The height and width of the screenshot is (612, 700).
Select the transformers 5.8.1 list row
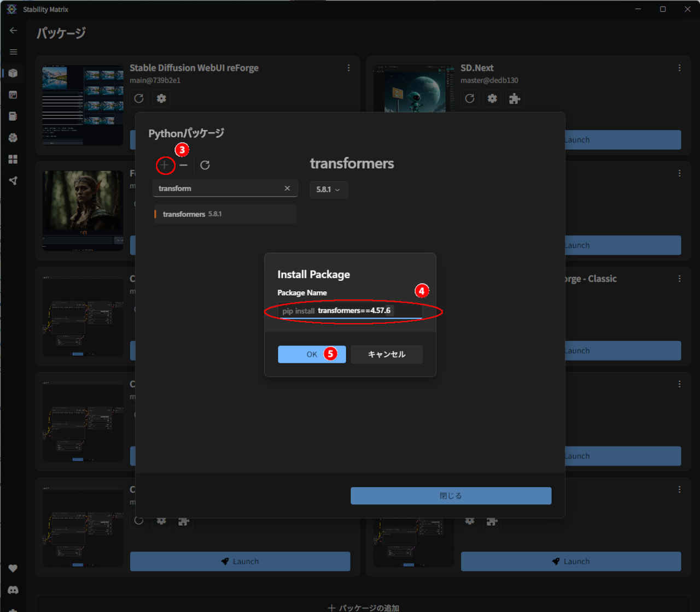225,214
